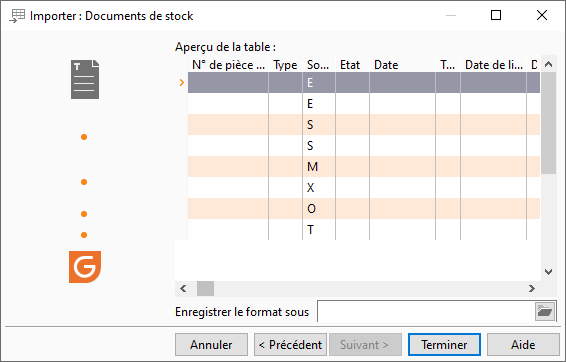Screen dimensions: 566x362
Task: Click scroll down arrow of table preview
Action: [x=548, y=272]
